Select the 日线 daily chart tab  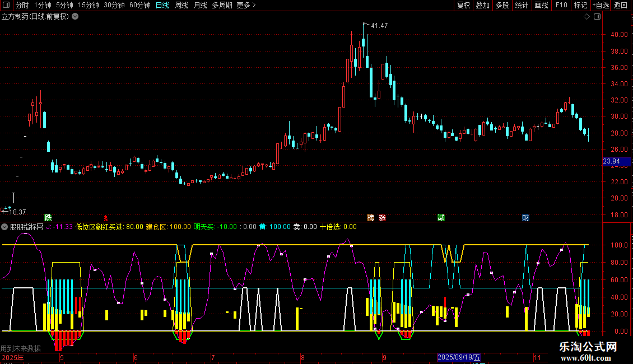(x=162, y=5)
